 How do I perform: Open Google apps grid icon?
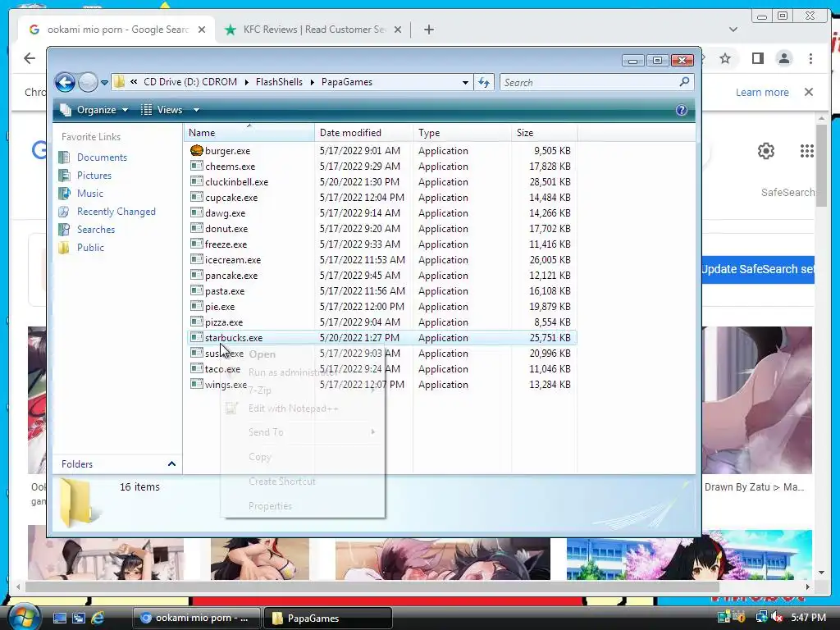[x=807, y=151]
